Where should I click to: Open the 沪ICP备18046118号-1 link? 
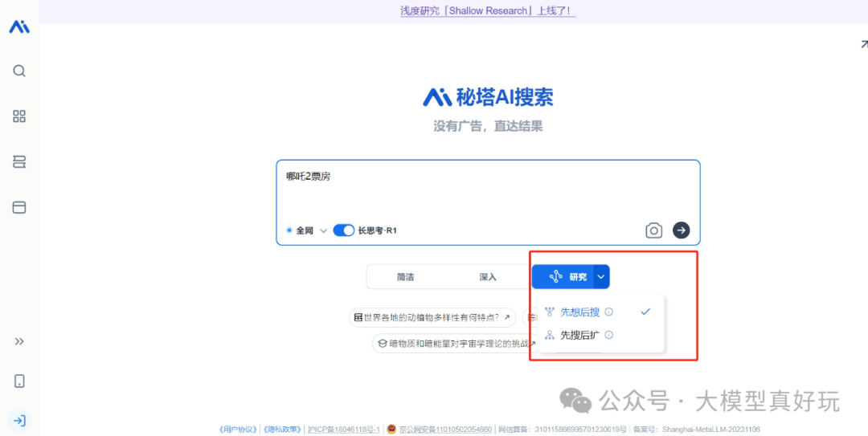coord(344,430)
